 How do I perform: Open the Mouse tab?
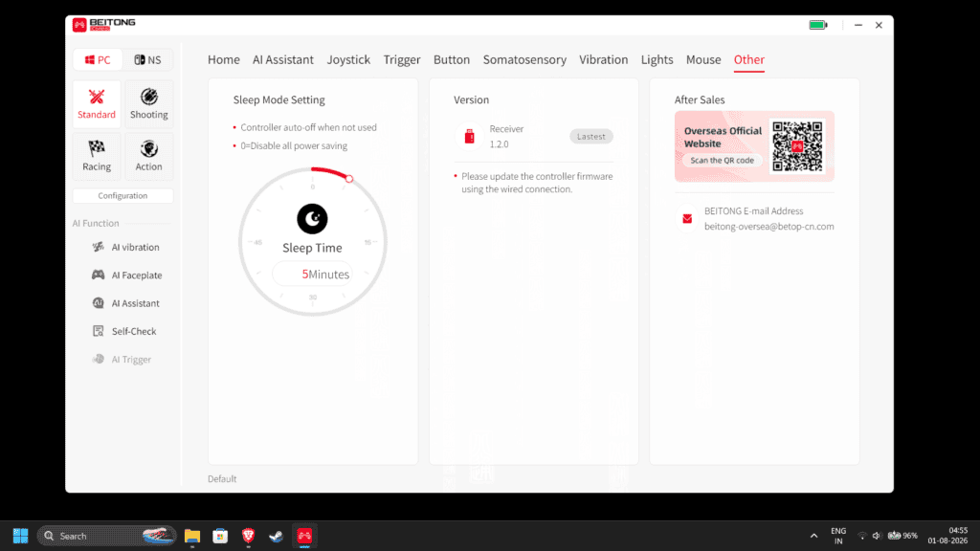pyautogui.click(x=703, y=60)
